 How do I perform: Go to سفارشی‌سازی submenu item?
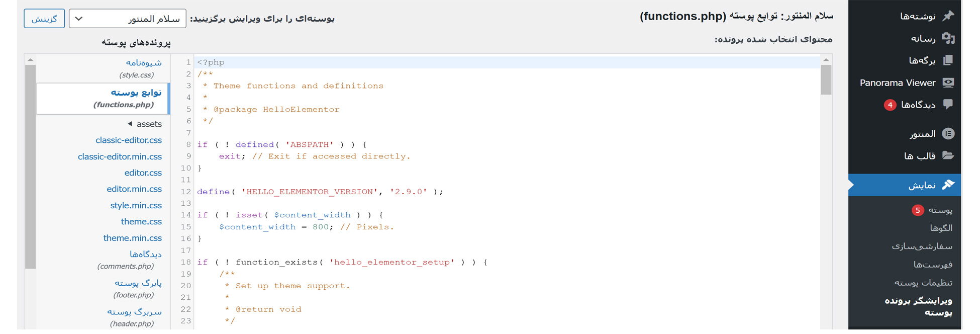pyautogui.click(x=922, y=246)
